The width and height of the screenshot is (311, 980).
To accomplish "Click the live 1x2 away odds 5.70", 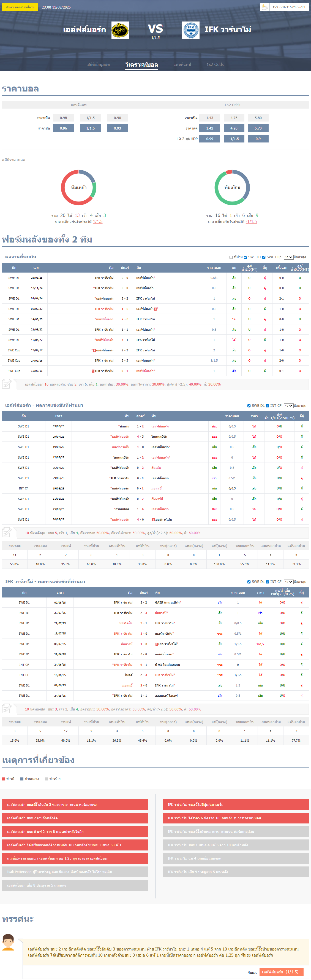I will (x=258, y=128).
